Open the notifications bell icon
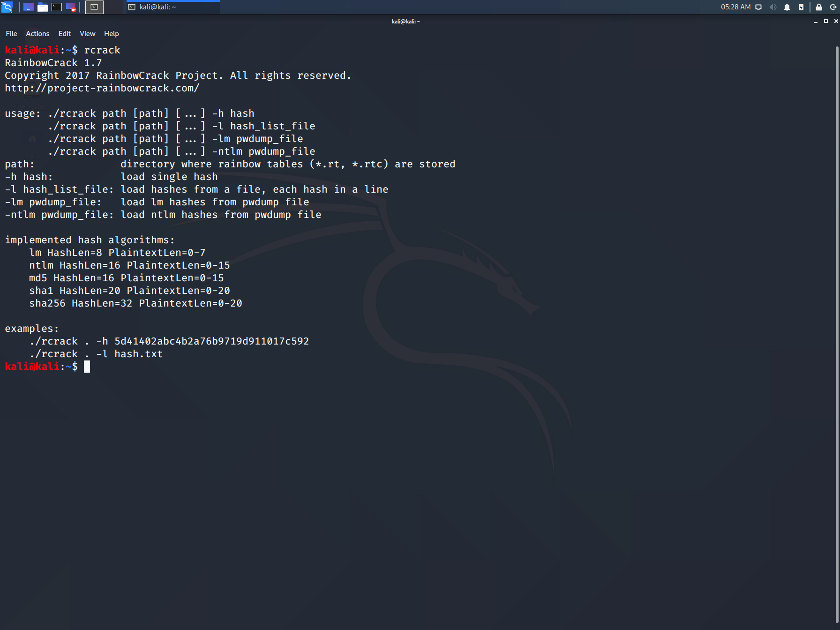 [x=787, y=7]
